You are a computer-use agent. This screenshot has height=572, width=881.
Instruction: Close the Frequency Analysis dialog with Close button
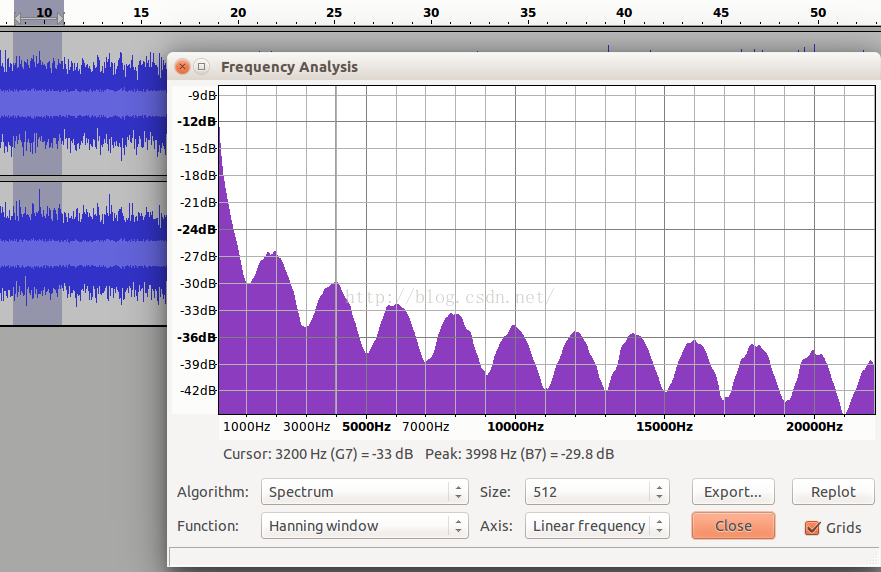pyautogui.click(x=733, y=525)
